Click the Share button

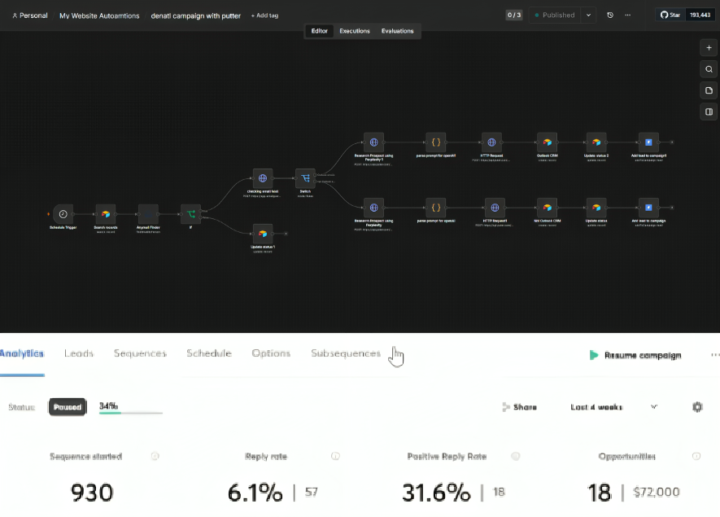pyautogui.click(x=519, y=407)
